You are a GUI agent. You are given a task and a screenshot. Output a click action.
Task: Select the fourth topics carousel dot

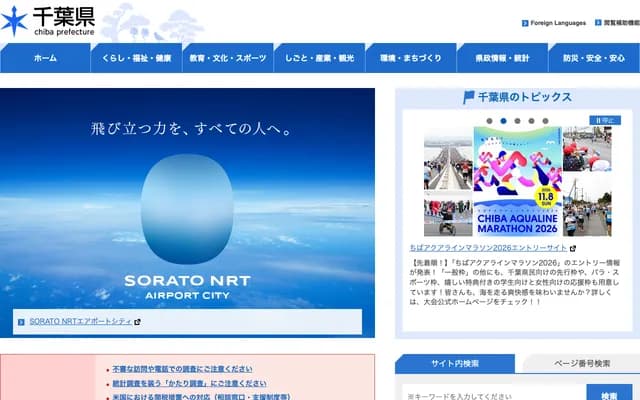tap(531, 121)
